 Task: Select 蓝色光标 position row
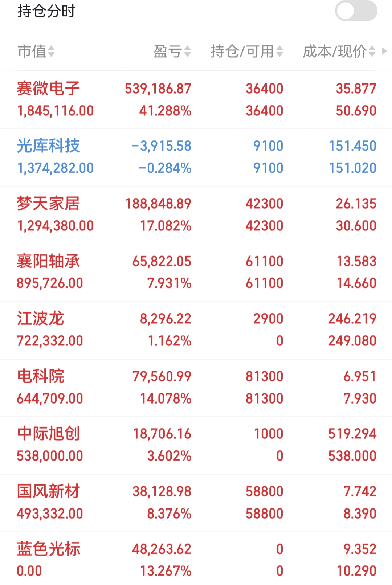196,559
